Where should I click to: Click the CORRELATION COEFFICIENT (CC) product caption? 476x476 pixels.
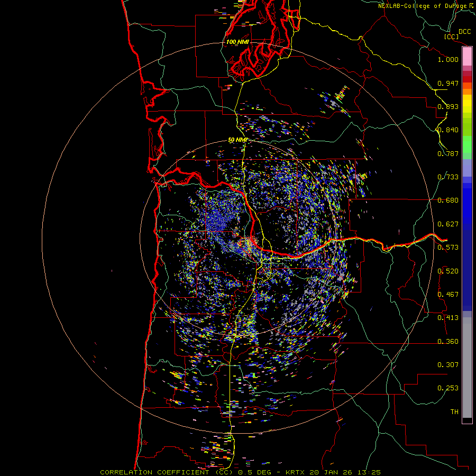(x=167, y=472)
